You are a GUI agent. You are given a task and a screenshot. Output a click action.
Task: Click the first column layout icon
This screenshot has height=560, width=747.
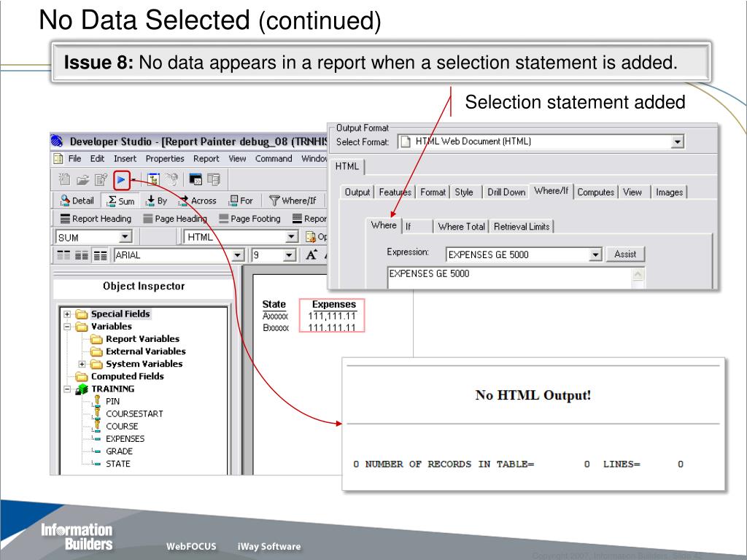[63, 255]
